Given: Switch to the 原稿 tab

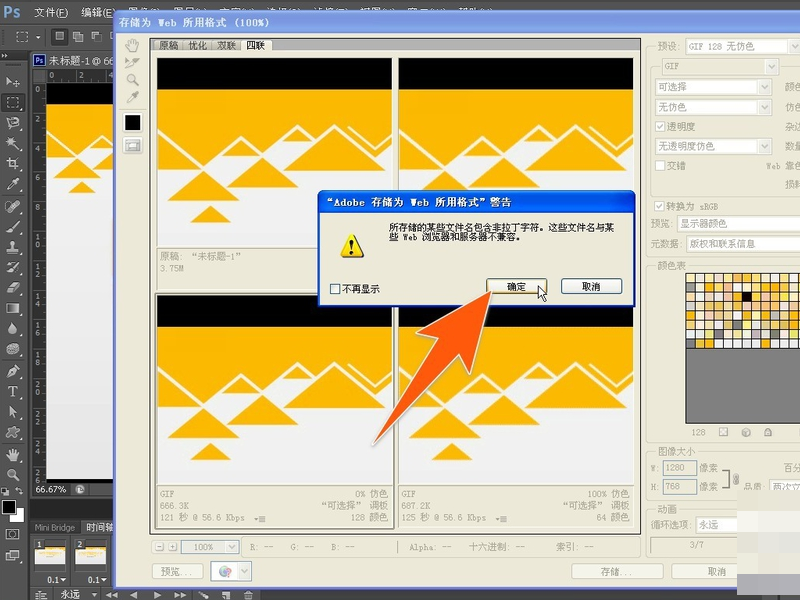Looking at the screenshot, I should 168,45.
